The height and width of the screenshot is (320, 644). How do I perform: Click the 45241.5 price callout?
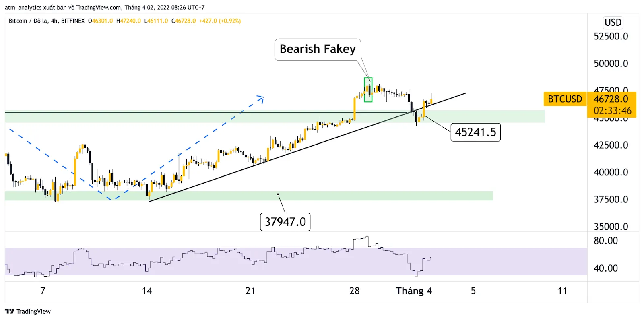[475, 132]
